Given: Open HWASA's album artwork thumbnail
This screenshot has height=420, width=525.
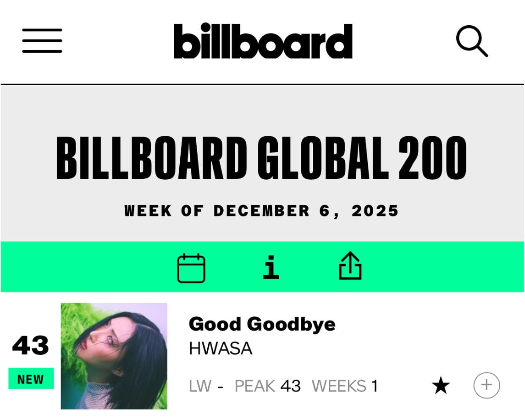Looking at the screenshot, I should 114,356.
